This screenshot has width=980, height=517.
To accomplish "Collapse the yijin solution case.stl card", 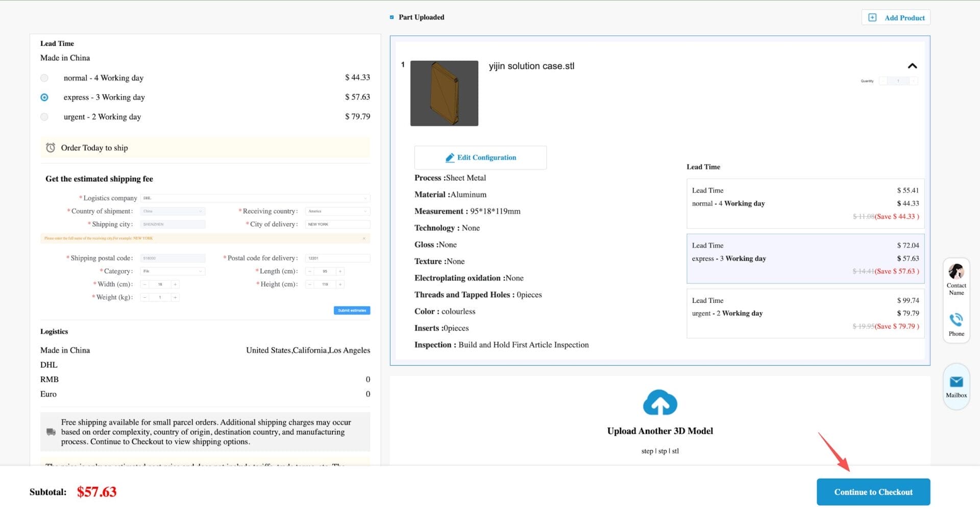I will [912, 66].
